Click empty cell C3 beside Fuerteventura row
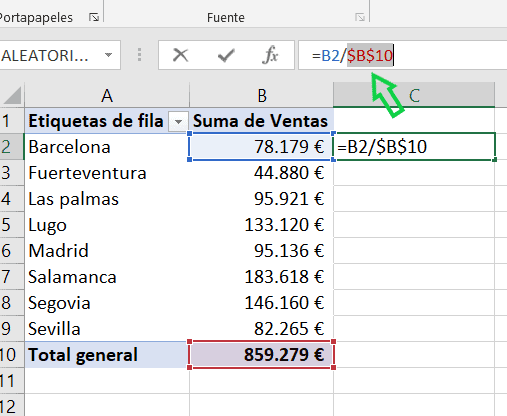The image size is (507, 416). click(414, 173)
